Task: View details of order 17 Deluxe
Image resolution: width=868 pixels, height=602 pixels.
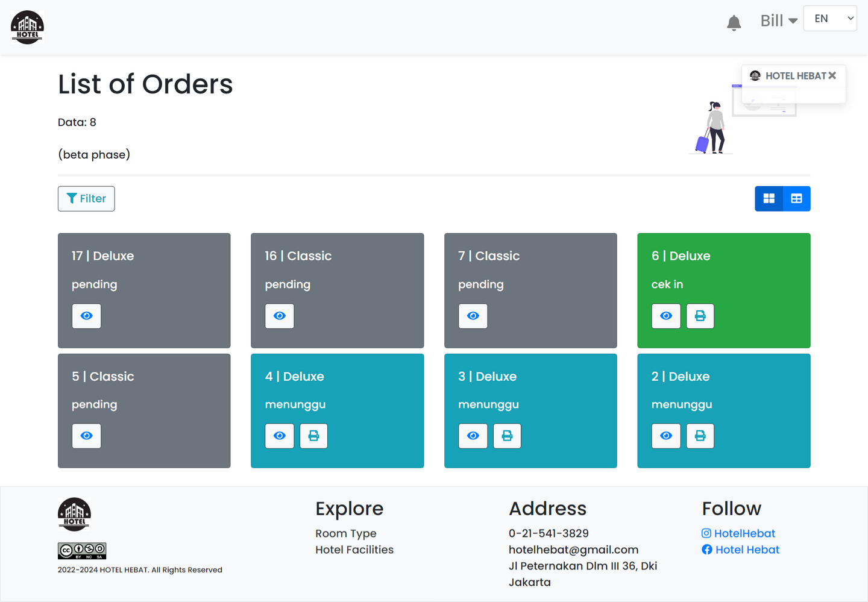Action: tap(87, 316)
